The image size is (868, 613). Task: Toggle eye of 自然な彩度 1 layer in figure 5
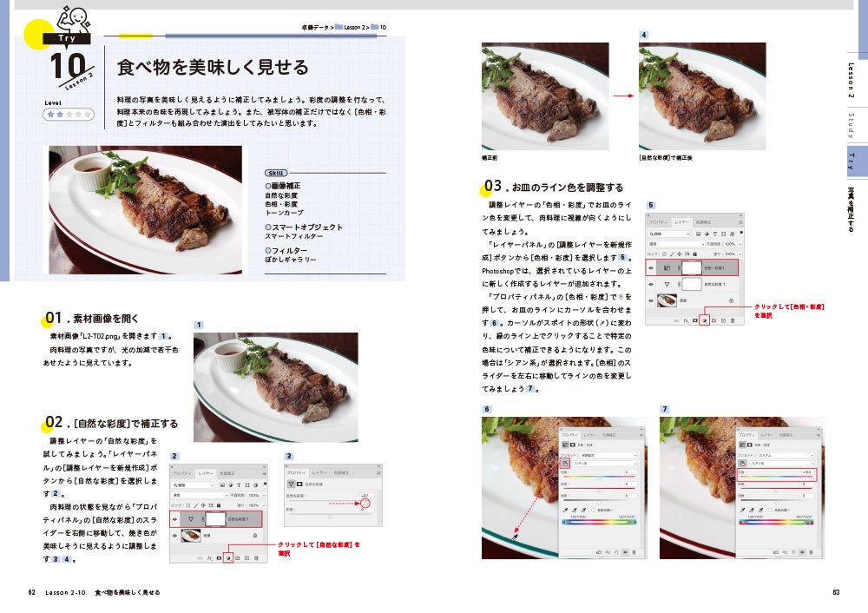point(651,284)
